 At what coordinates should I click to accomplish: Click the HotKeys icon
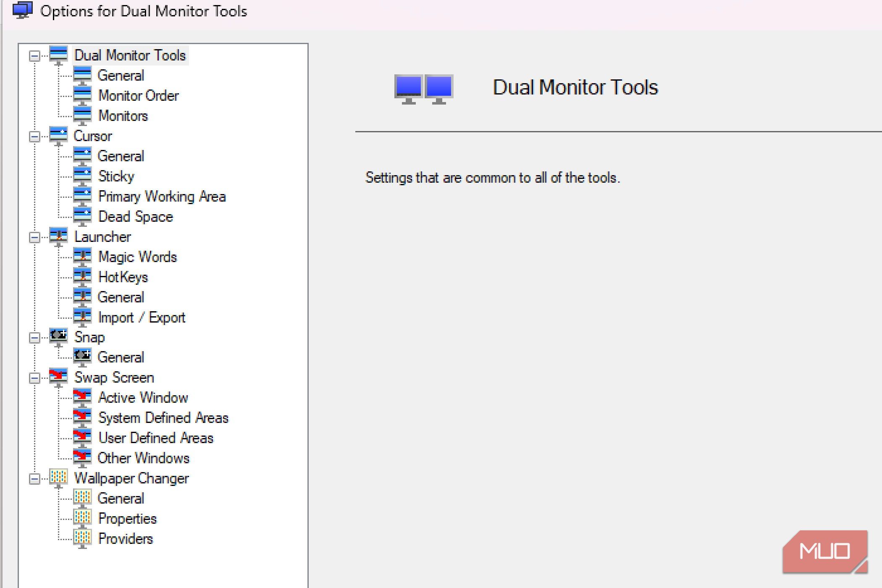[82, 277]
